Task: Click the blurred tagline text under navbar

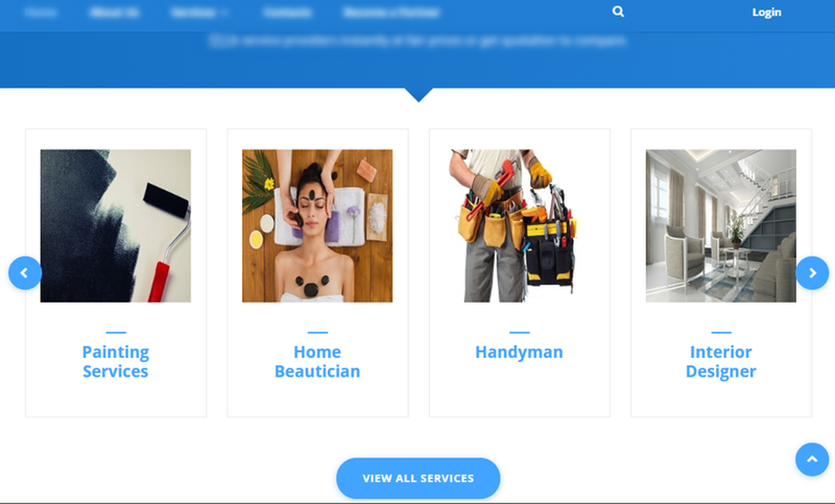Action: point(418,40)
